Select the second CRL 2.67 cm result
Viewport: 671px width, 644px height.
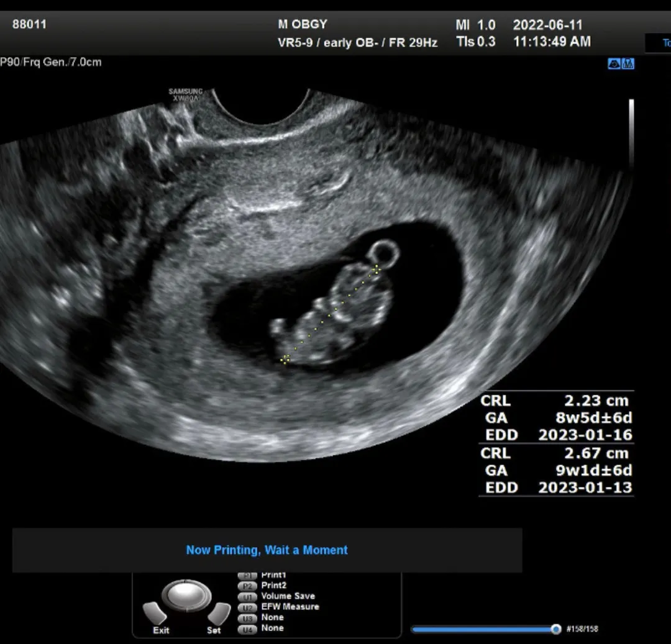click(555, 453)
